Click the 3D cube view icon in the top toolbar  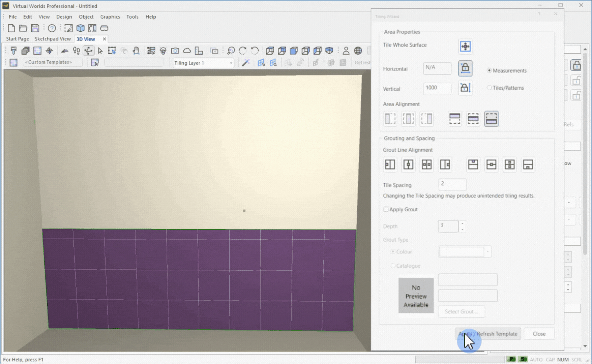point(80,28)
